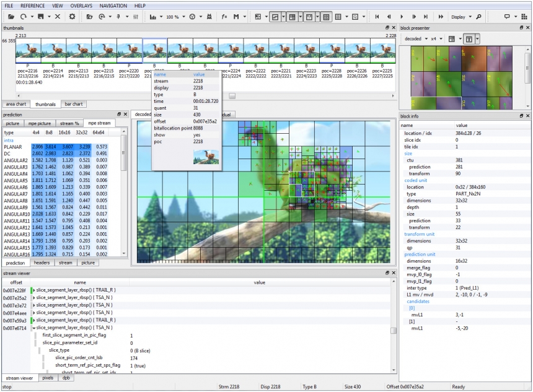Screen dimensions: 533x392
Task: Toggle the motion vector overlay button
Action: coord(309,17)
